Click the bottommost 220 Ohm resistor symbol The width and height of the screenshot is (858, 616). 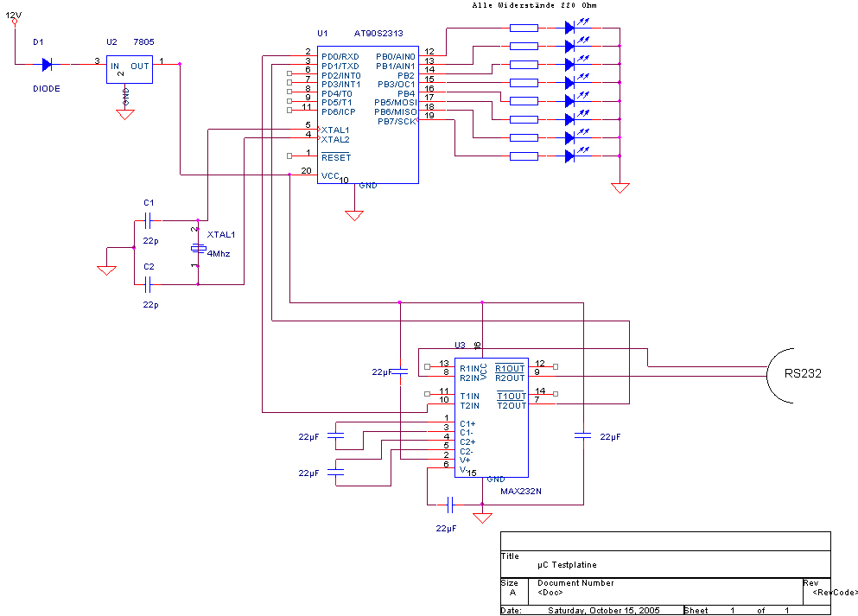click(x=524, y=156)
